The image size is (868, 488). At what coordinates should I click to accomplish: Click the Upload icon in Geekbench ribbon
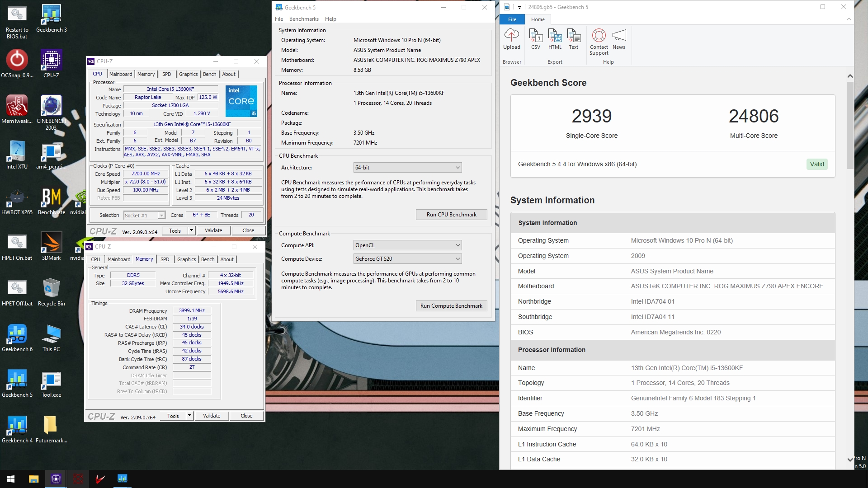[x=512, y=39]
